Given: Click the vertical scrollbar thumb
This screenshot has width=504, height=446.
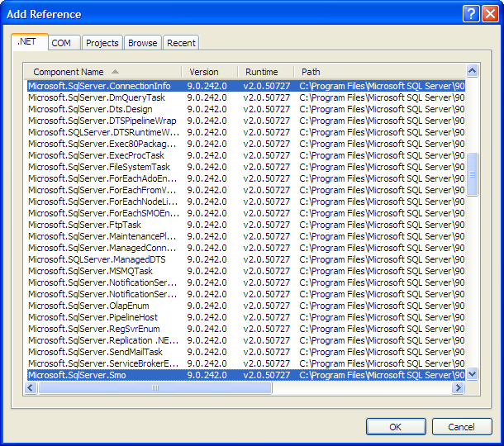Looking at the screenshot, I should 472,174.
